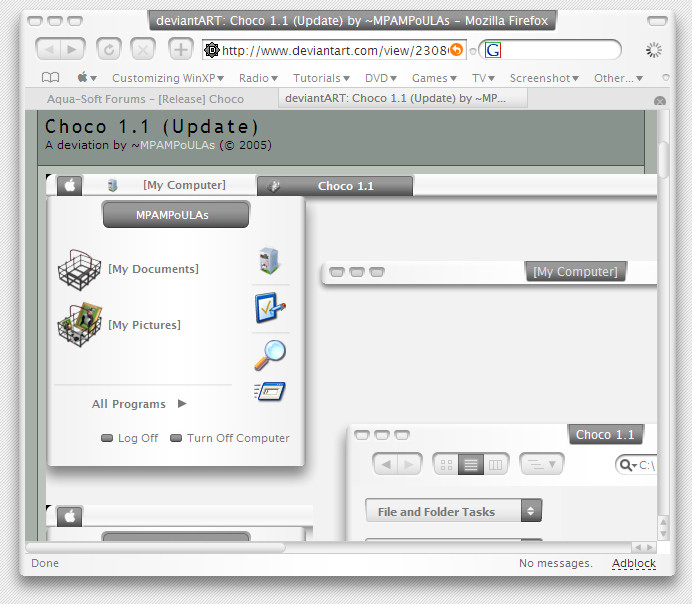Viewport: 692px width, 604px height.
Task: Open the Radio bookmarks dropdown
Action: pyautogui.click(x=258, y=78)
